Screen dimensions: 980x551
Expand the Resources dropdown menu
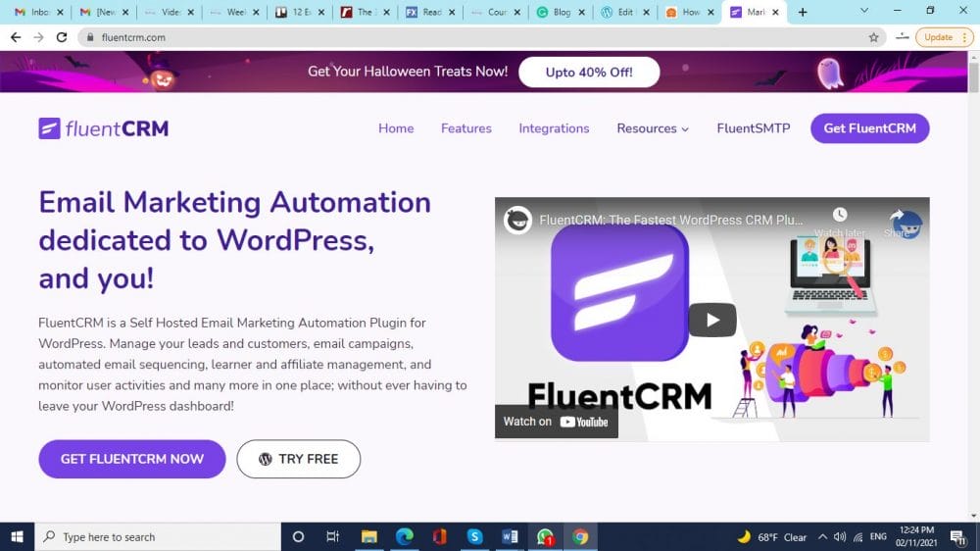point(653,128)
